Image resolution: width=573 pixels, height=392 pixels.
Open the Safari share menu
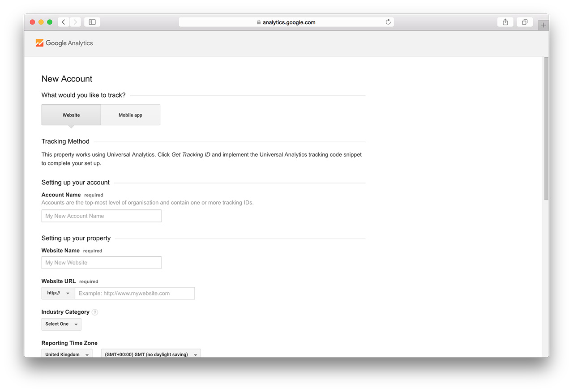coord(505,22)
